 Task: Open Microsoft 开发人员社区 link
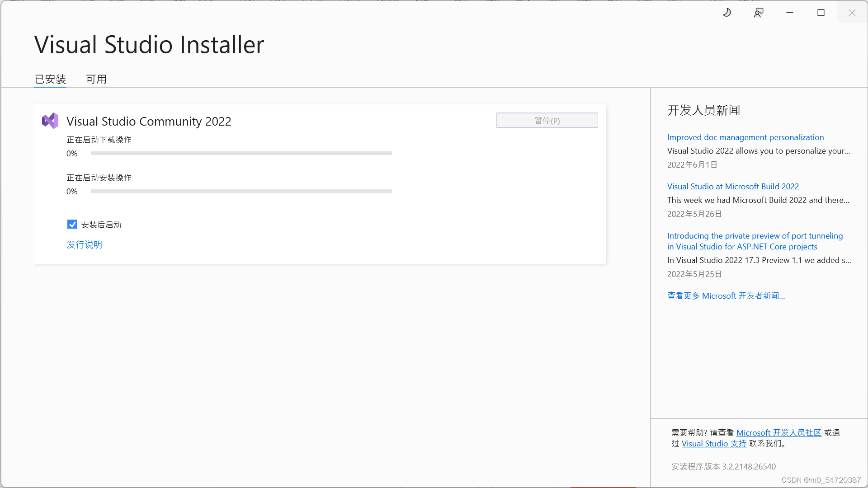(778, 432)
